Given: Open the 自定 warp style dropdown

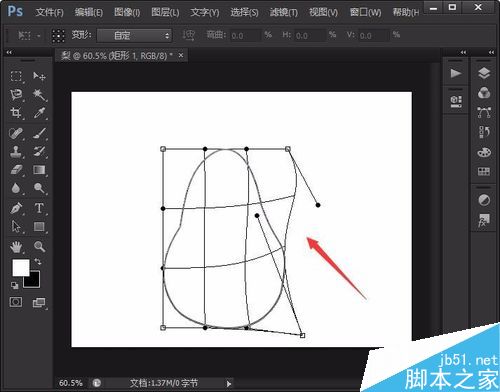Looking at the screenshot, I should point(134,35).
